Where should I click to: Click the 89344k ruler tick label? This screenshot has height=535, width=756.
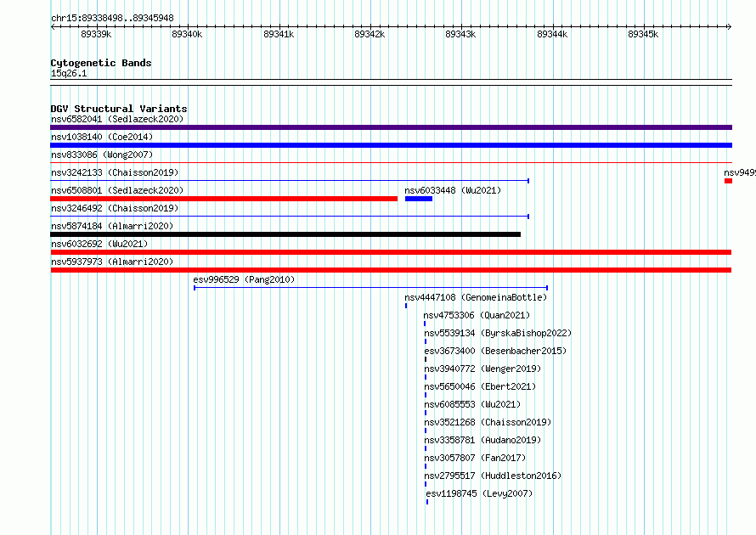[x=552, y=34]
